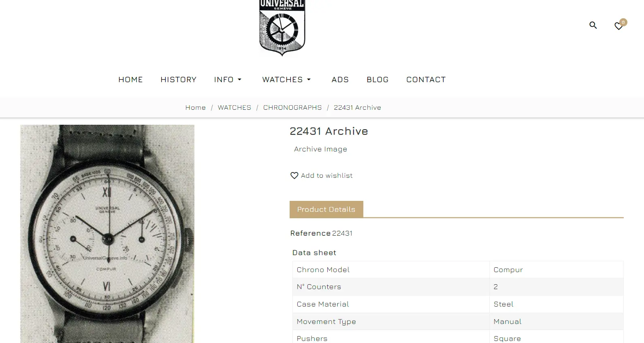Click the Home breadcrumb link
This screenshot has height=343, width=644.
coord(196,108)
